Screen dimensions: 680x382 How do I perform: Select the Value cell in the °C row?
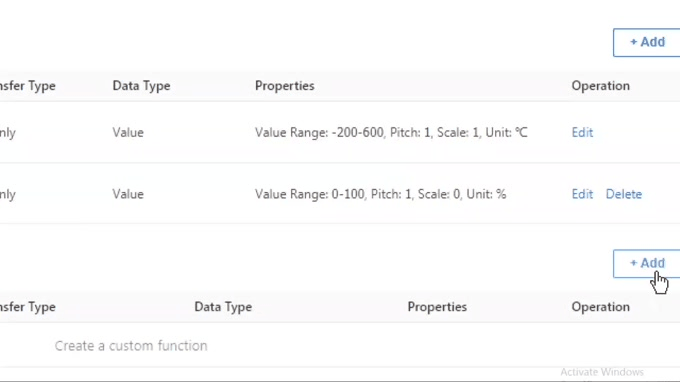tap(128, 133)
